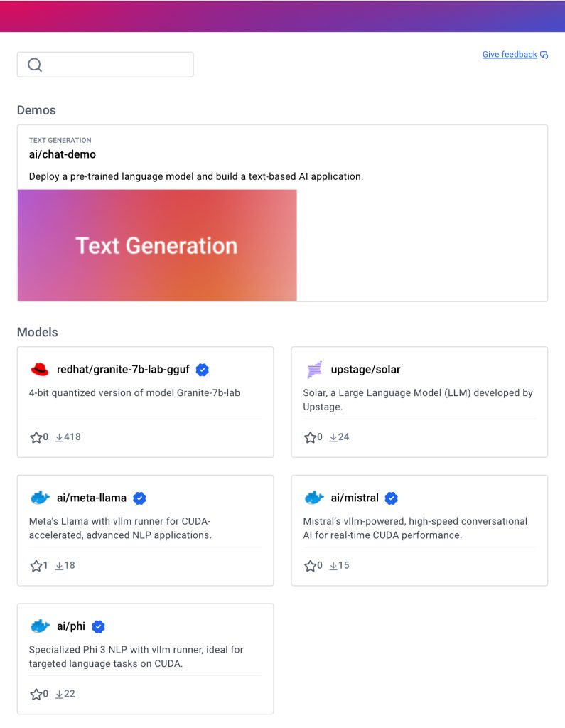Click the Docker whale icon beside ai/phi
The image size is (565, 728).
(40, 626)
